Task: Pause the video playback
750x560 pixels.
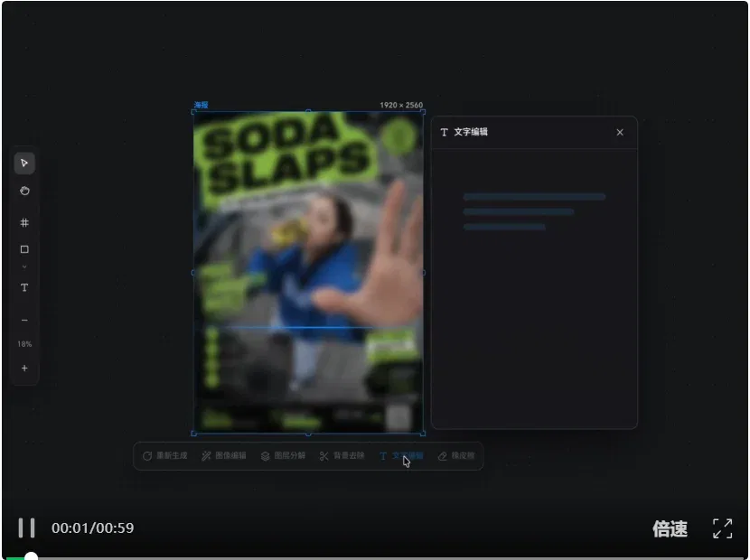Action: coord(26,528)
